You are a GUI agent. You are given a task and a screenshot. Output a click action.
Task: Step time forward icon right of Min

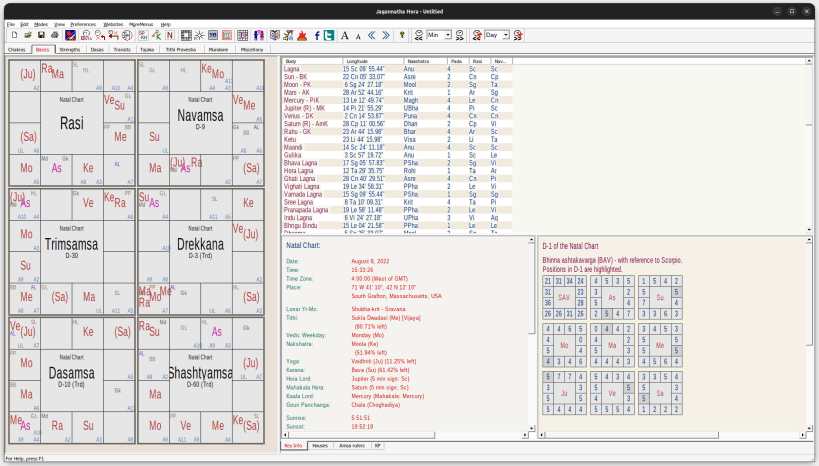pos(460,36)
